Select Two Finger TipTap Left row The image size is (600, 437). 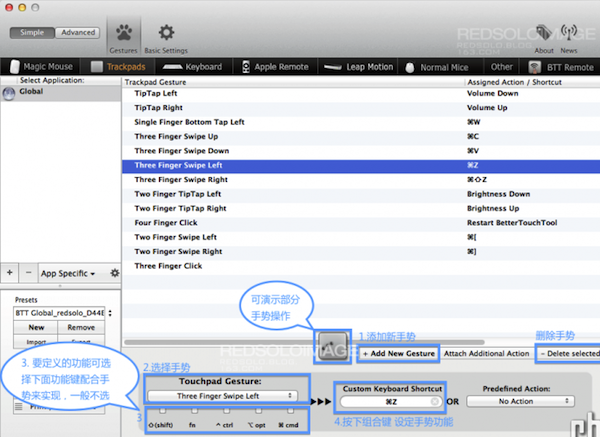(x=361, y=194)
